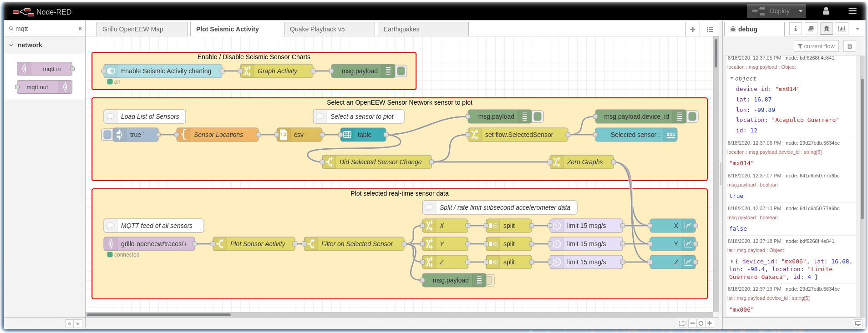The height and width of the screenshot is (333, 868).
Task: Clear the mqtt palette search
Action: tap(80, 29)
